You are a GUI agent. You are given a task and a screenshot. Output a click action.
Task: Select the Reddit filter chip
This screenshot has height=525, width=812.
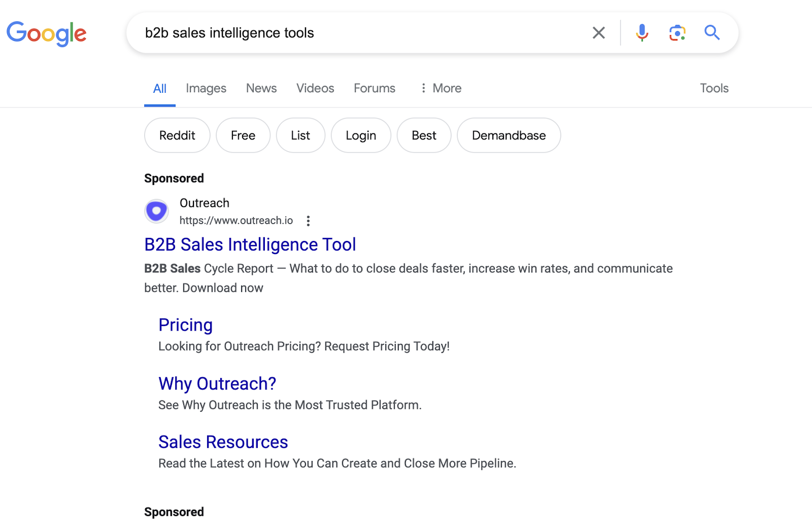(177, 135)
